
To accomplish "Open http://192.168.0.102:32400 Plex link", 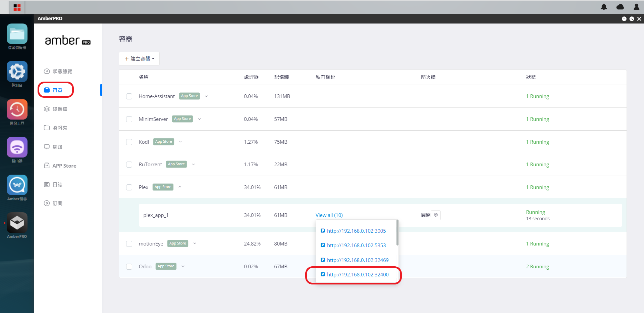I will tap(358, 274).
